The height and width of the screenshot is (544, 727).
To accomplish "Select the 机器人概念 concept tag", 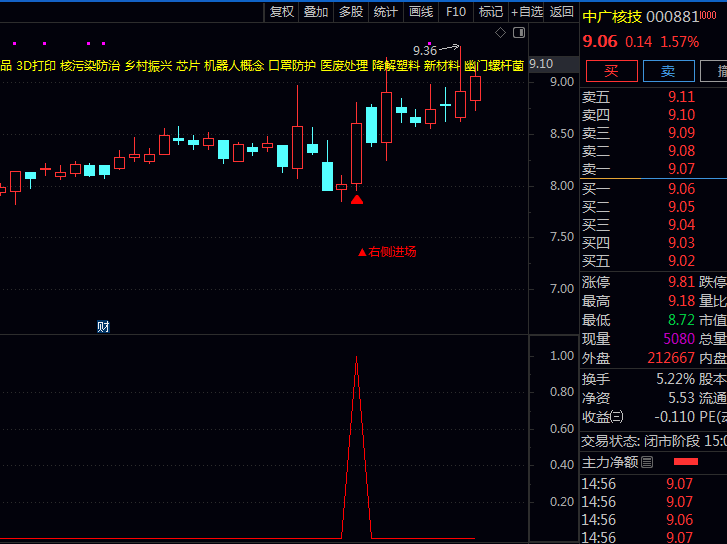I will tap(234, 66).
